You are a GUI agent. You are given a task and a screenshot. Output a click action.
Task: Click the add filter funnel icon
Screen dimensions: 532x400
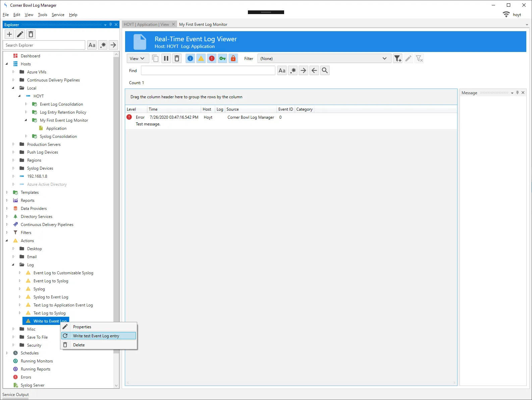(397, 59)
